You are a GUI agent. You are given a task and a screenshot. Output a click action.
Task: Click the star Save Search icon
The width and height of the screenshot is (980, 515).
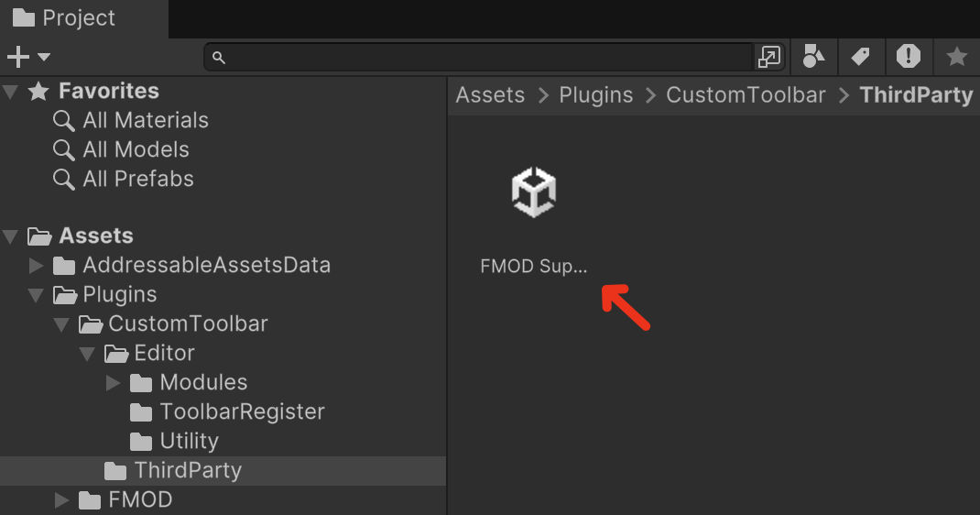pyautogui.click(x=956, y=57)
